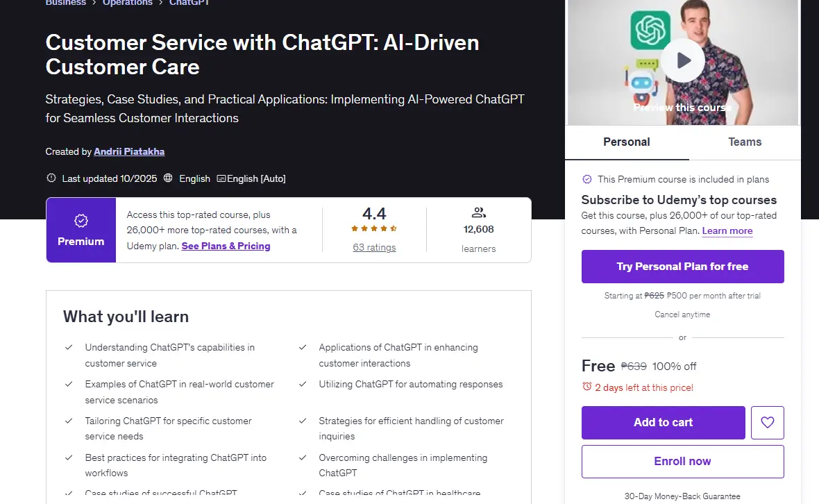Screen dimensions: 819x504
Task: Click 'Tailoring ChatGPT for specific customer' item
Action: pos(168,428)
